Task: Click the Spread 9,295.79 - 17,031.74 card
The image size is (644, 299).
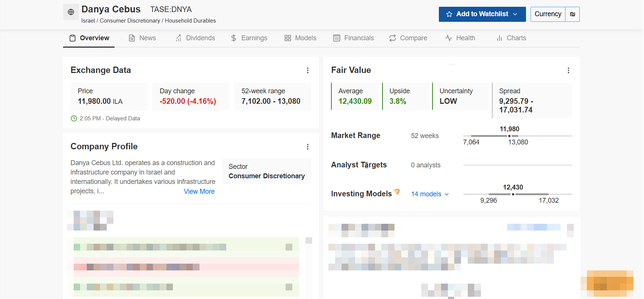Action: 532,100
